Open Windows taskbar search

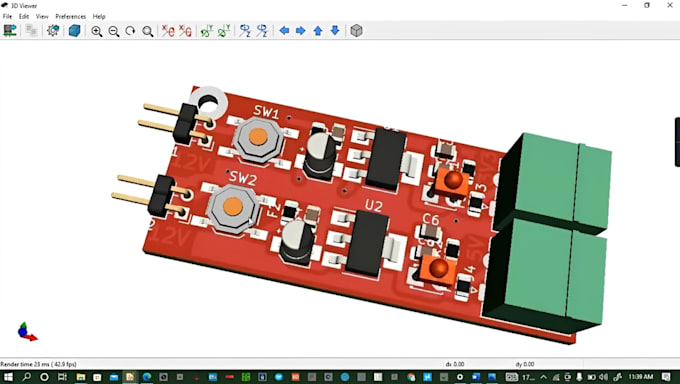tap(26, 377)
